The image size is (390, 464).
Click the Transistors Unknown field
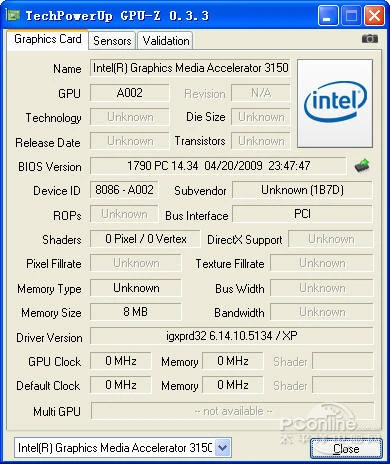point(261,141)
